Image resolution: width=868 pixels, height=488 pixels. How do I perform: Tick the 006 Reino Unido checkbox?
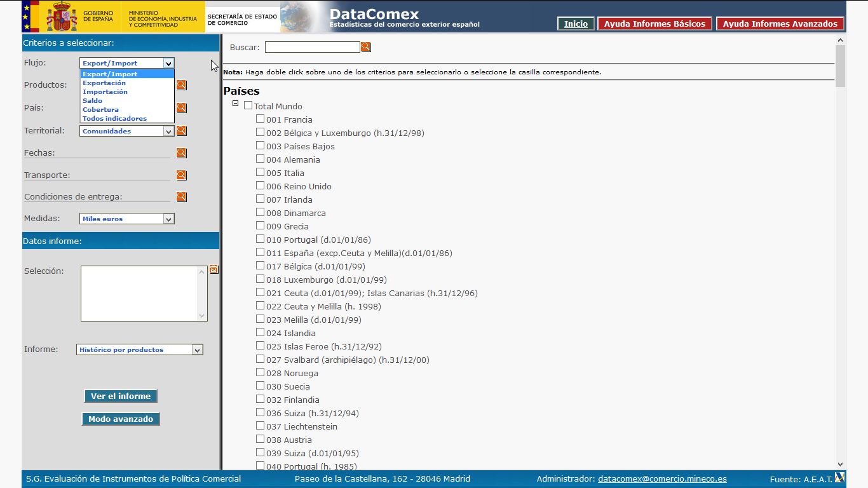(260, 186)
